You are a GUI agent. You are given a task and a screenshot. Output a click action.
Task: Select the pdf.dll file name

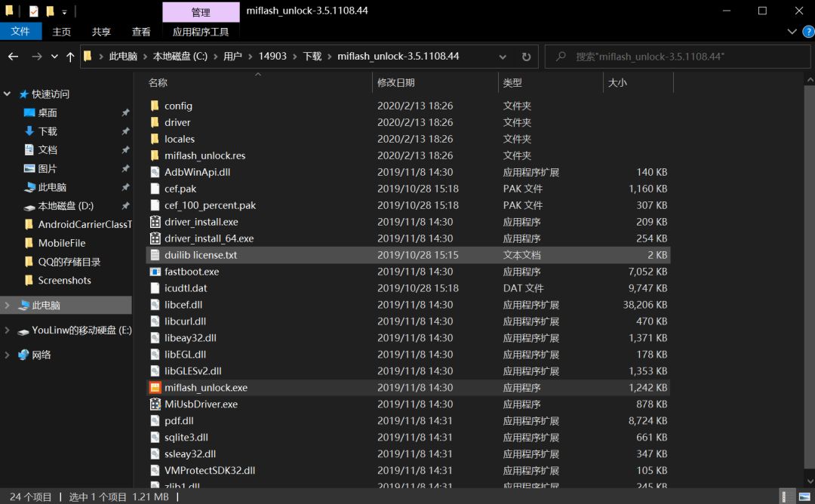[x=179, y=421]
